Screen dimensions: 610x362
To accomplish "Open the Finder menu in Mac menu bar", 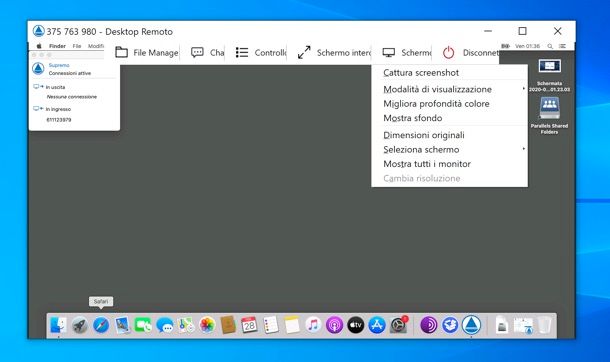I will 57,46.
